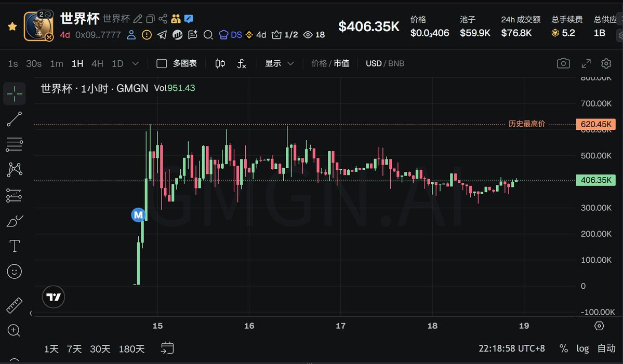The width and height of the screenshot is (623, 364).
Task: Select the zoom-in magnifier tool
Action: [x=14, y=330]
